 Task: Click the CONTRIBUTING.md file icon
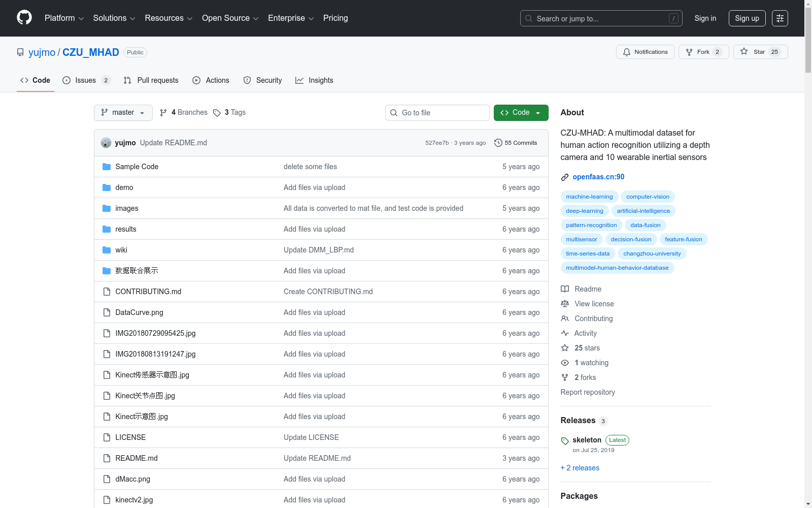(x=107, y=292)
